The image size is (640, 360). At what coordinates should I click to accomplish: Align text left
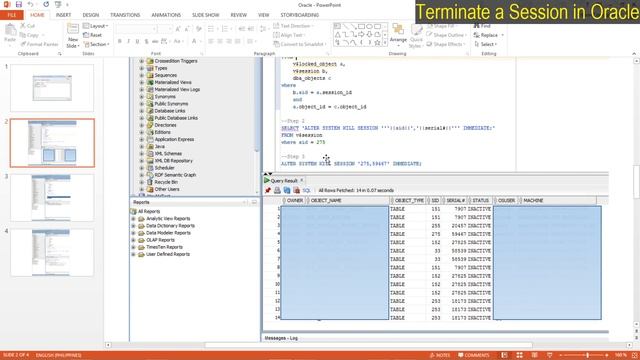(211, 41)
